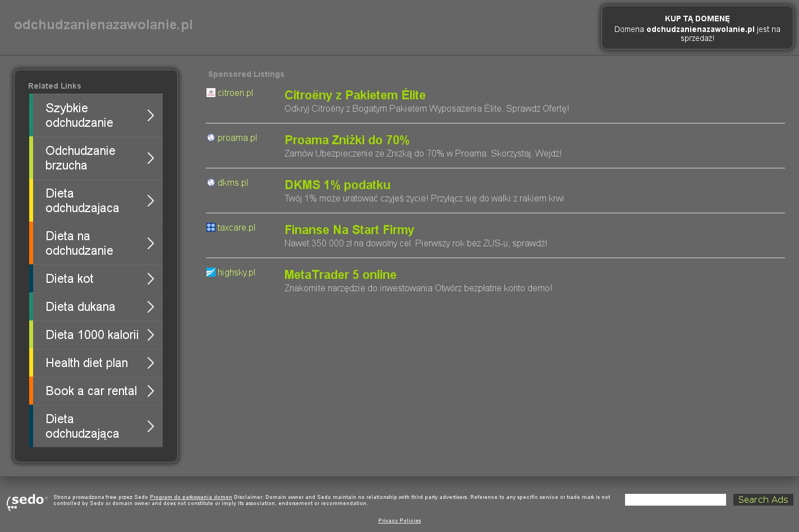
Task: Expand the Dieta dukana chevron
Action: (x=150, y=306)
